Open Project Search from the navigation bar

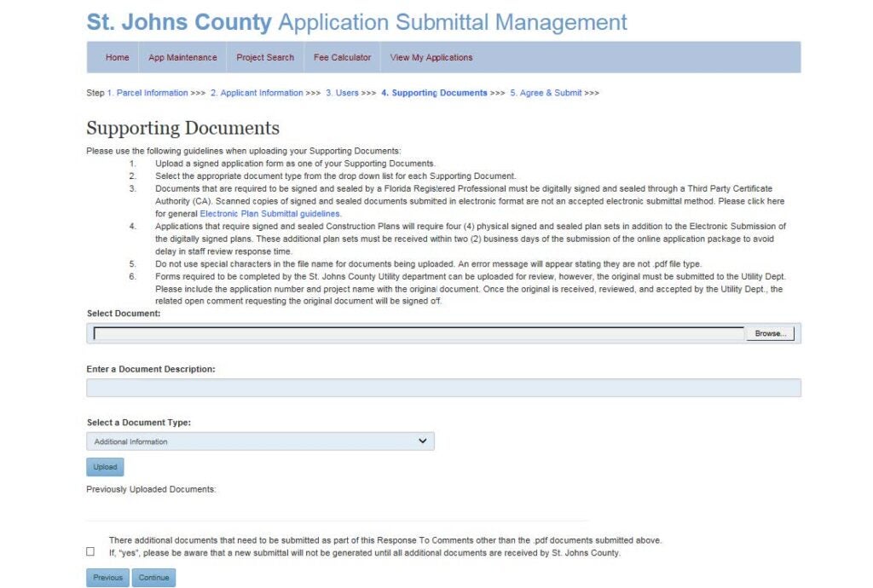pos(267,57)
